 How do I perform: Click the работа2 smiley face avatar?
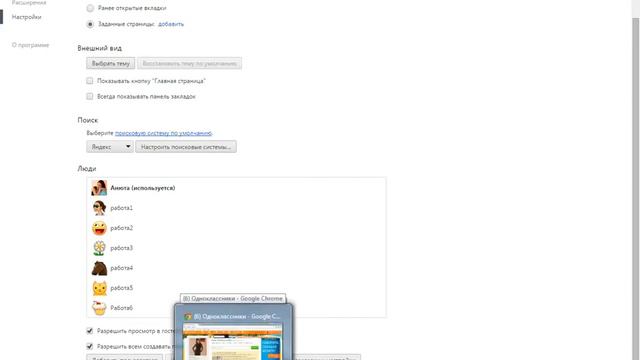(99, 228)
